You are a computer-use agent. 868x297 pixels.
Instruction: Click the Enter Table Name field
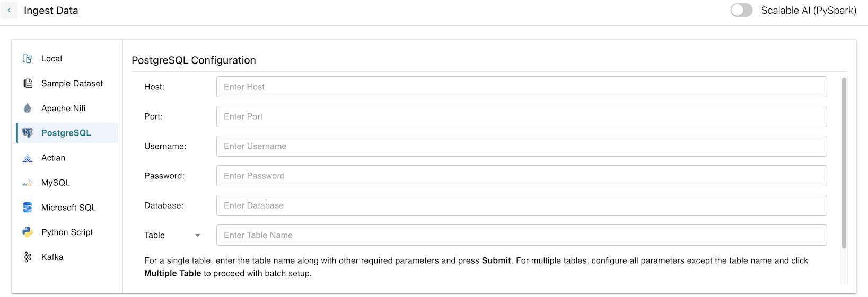click(521, 235)
